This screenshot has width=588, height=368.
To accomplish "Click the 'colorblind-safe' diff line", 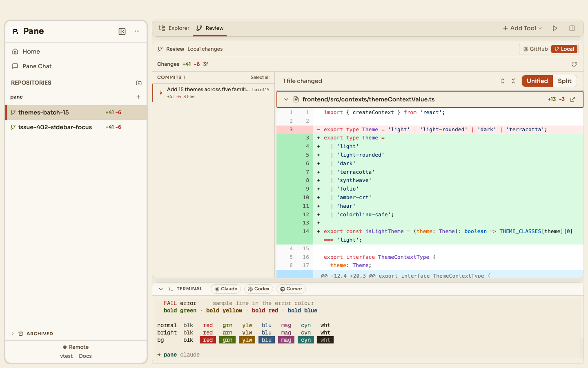I will (430, 215).
